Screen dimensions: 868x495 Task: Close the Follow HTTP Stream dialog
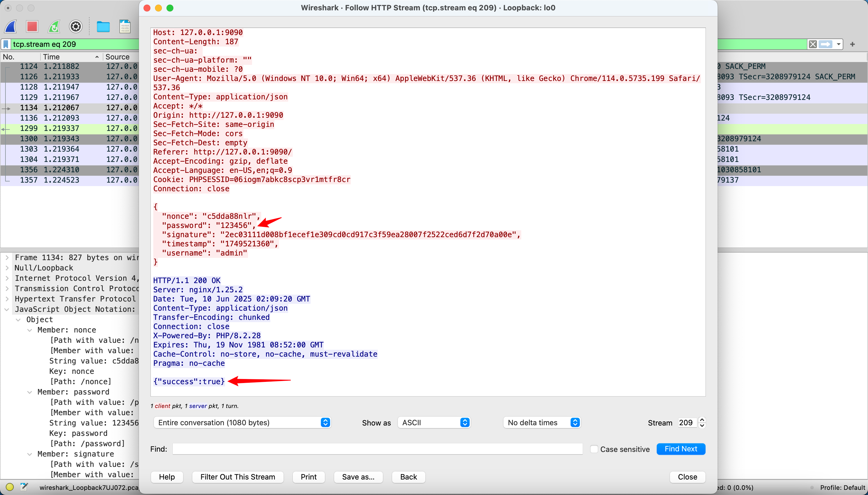[x=687, y=477]
